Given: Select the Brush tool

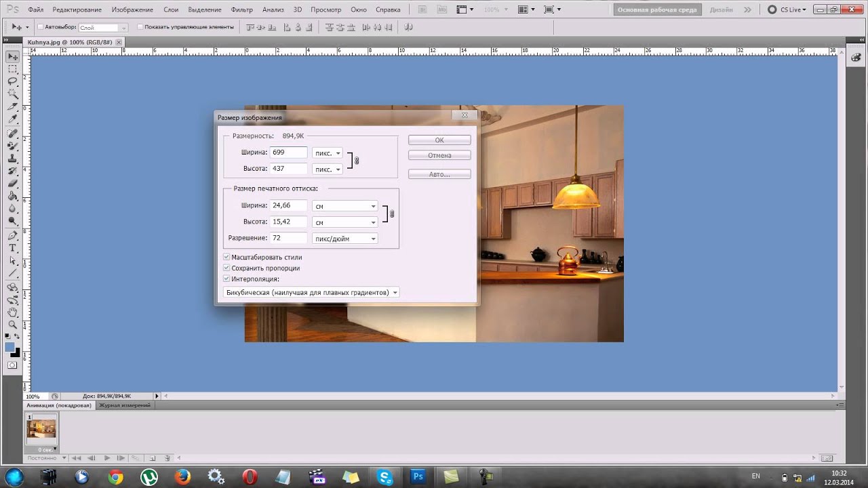Looking at the screenshot, I should (12, 146).
